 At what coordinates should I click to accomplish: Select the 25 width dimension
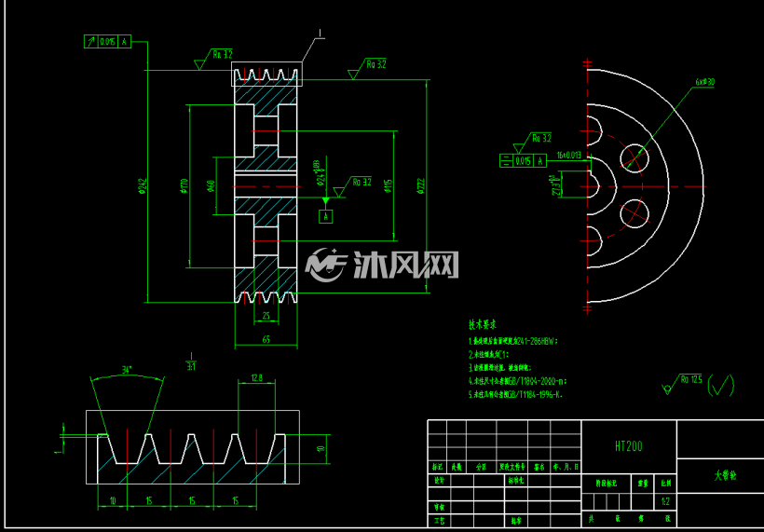point(266,316)
